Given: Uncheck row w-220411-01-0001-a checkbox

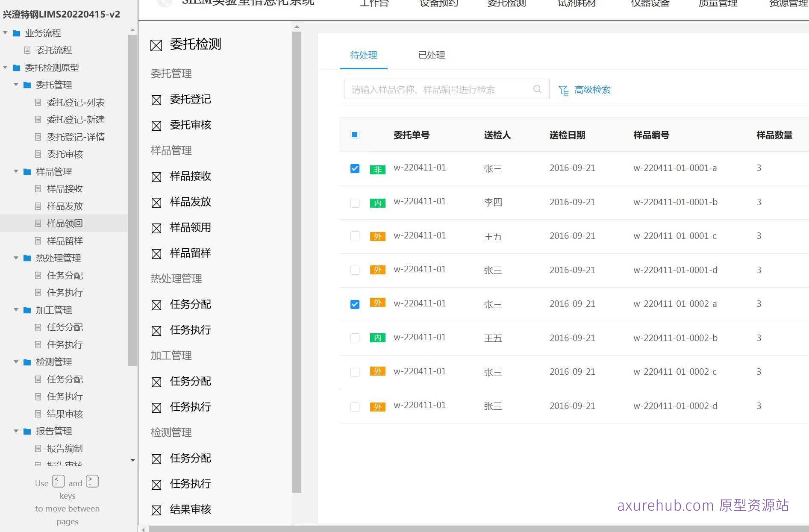Looking at the screenshot, I should tap(354, 168).
